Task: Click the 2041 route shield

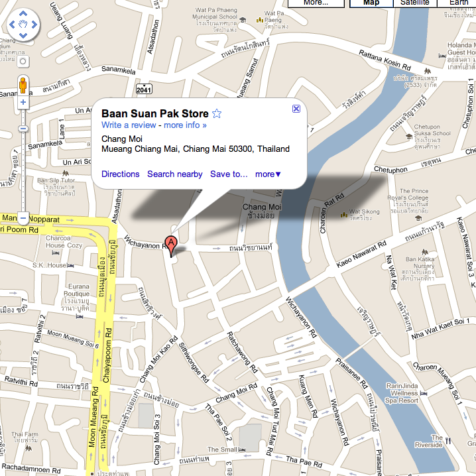Action: 144,89
